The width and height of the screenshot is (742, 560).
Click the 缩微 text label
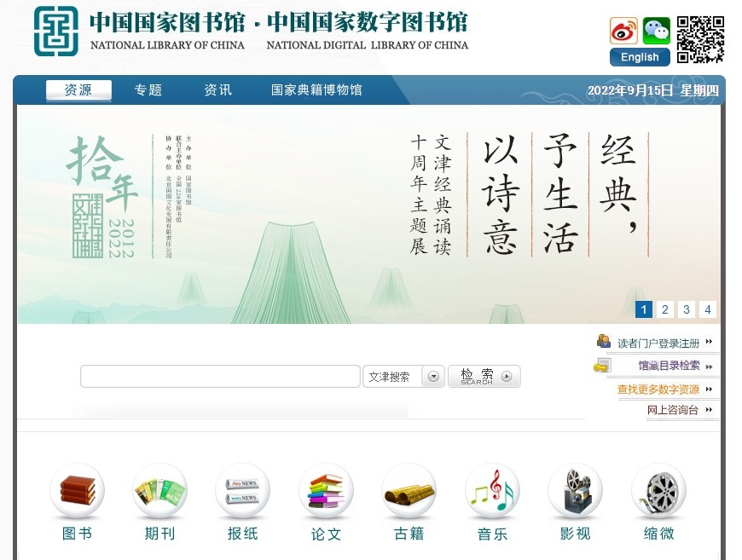point(658,534)
